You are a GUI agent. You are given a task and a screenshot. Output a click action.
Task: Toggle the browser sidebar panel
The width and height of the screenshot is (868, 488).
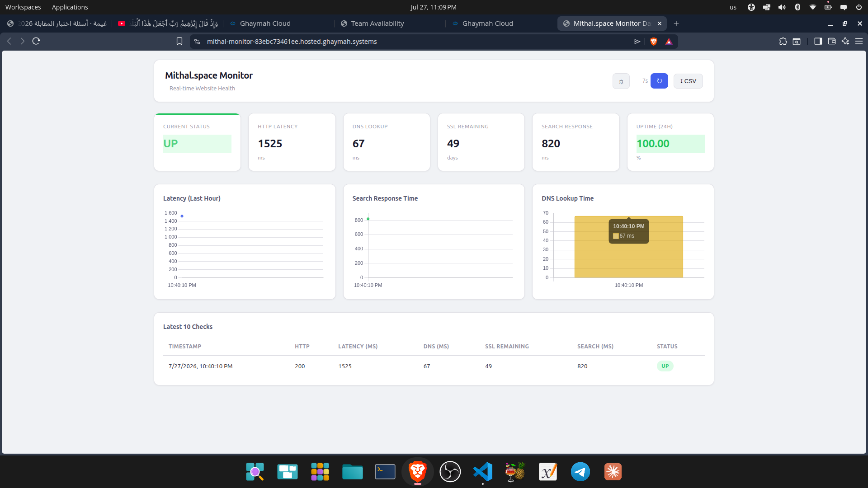click(x=818, y=41)
